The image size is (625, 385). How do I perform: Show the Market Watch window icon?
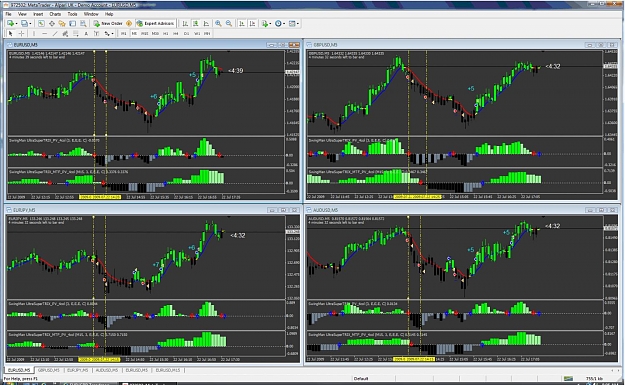click(x=41, y=24)
